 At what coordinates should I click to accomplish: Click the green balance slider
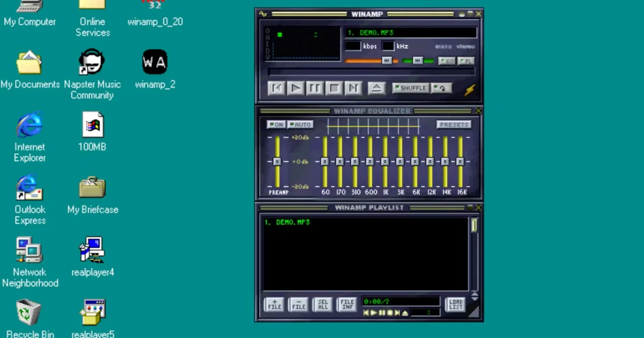tap(418, 61)
